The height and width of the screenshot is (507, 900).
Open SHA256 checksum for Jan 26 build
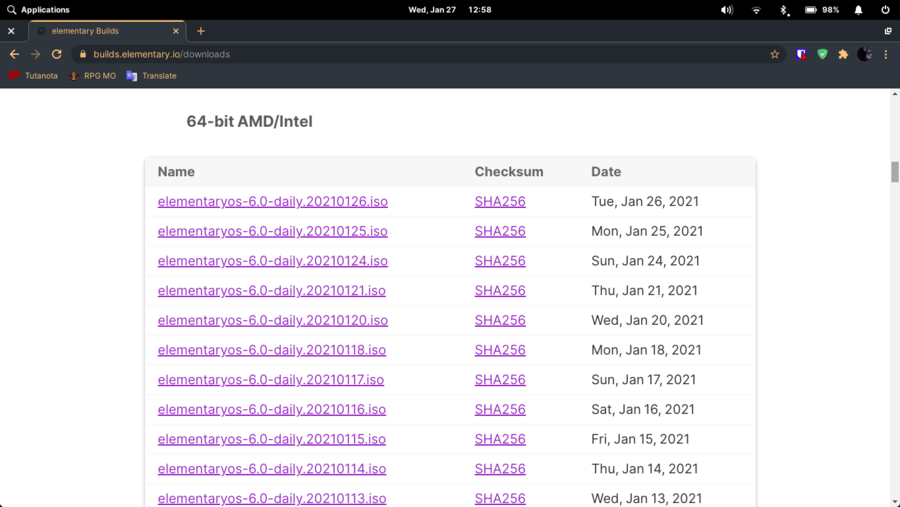500,202
